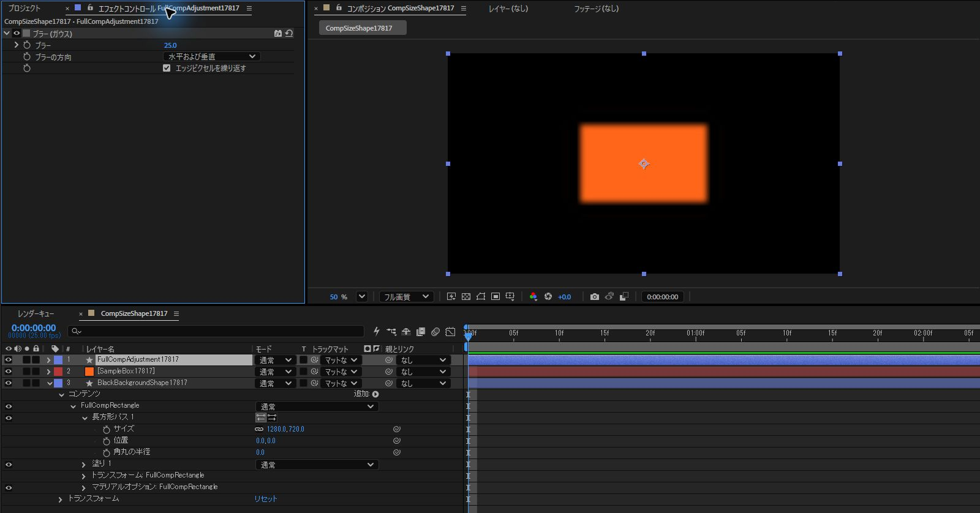This screenshot has width=980, height=513.
Task: Open the composition flowchart icon in timeline
Action: [x=391, y=332]
